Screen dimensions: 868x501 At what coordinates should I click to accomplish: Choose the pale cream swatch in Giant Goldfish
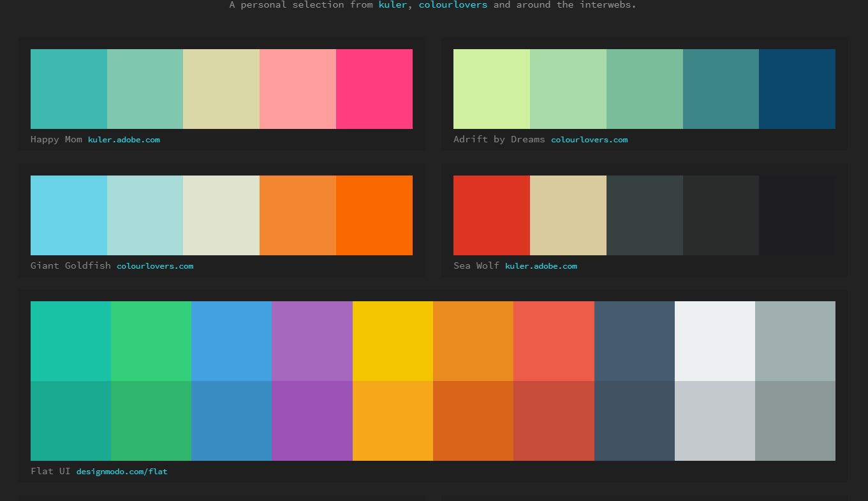pos(221,215)
